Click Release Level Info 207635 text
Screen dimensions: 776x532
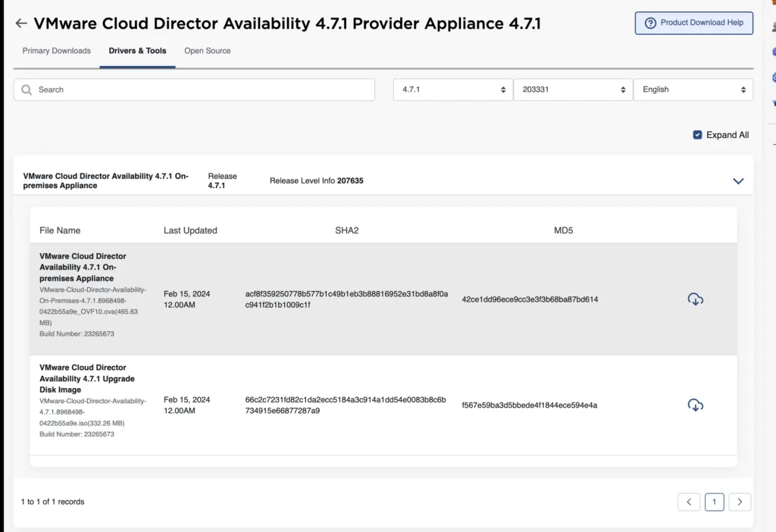tap(316, 180)
